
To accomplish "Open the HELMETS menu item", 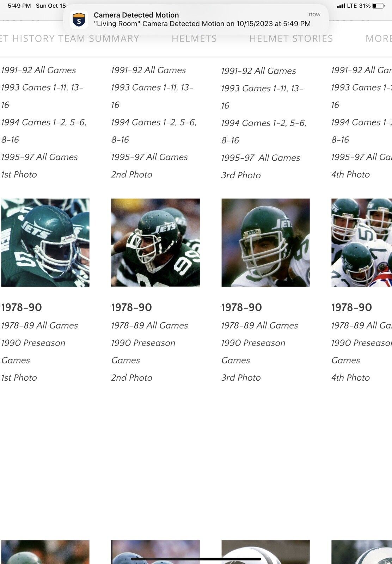I will coord(194,38).
